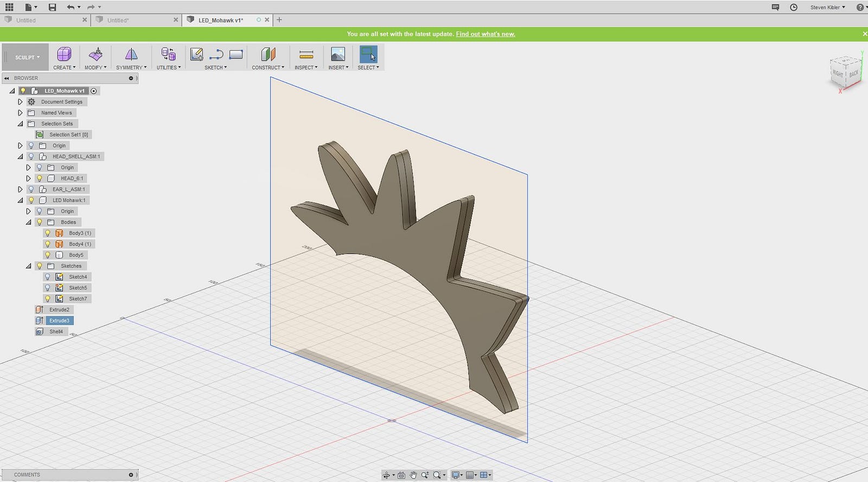
Task: Toggle visibility of Body3 (1)
Action: 48,233
